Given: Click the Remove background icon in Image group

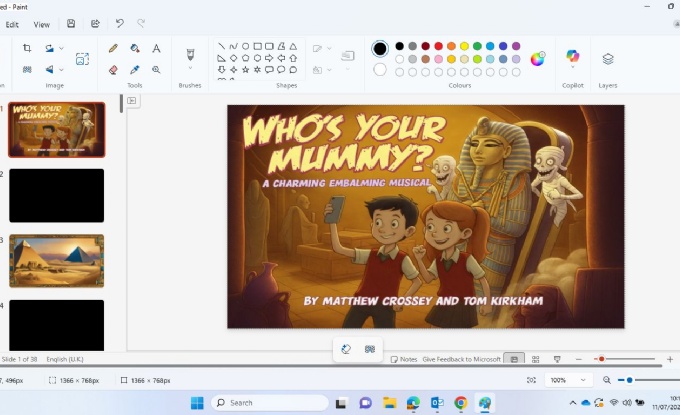Looking at the screenshot, I should [27, 69].
